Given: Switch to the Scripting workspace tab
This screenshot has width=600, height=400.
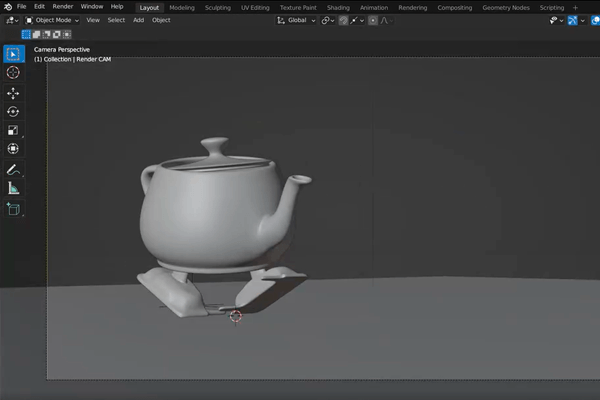Looking at the screenshot, I should tap(552, 8).
